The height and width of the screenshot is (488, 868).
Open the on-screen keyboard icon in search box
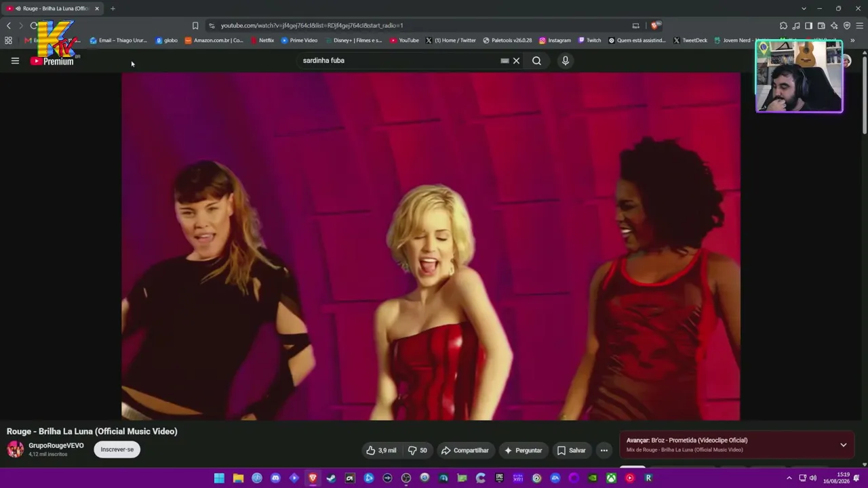pyautogui.click(x=505, y=61)
